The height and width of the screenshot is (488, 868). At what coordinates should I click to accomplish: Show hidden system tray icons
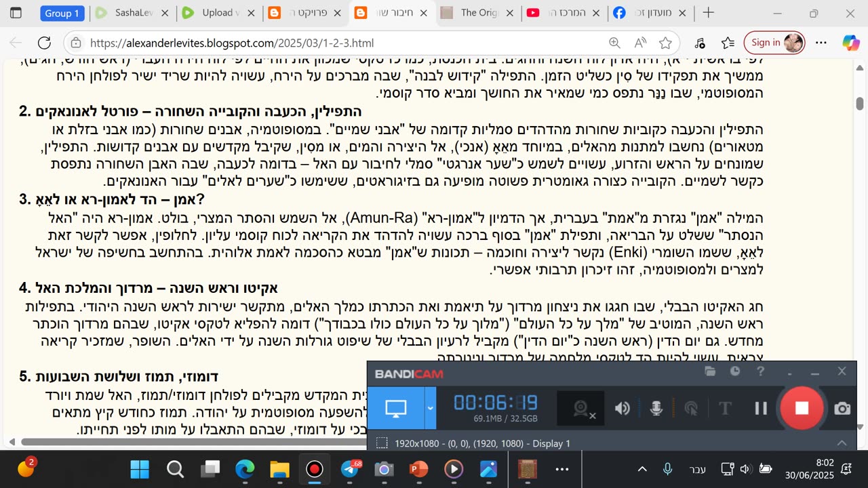pyautogui.click(x=642, y=469)
